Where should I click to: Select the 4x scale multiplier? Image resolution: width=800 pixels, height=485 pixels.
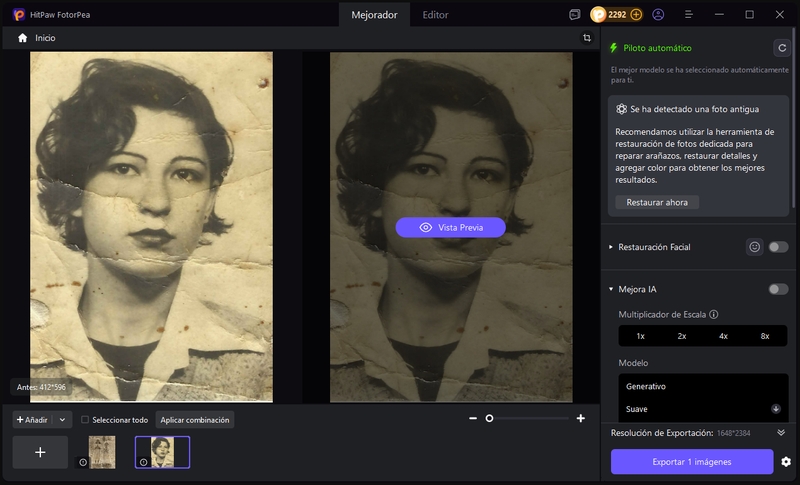click(x=723, y=336)
